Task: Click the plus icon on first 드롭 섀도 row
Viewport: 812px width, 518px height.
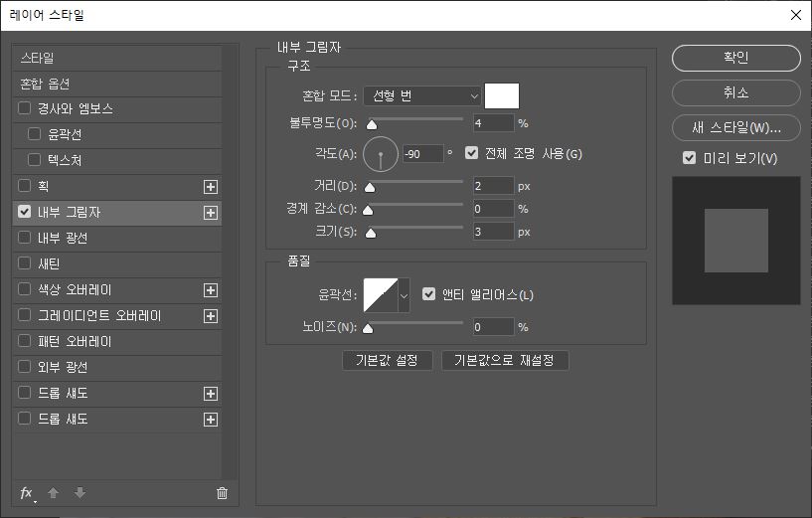Action: (x=211, y=394)
